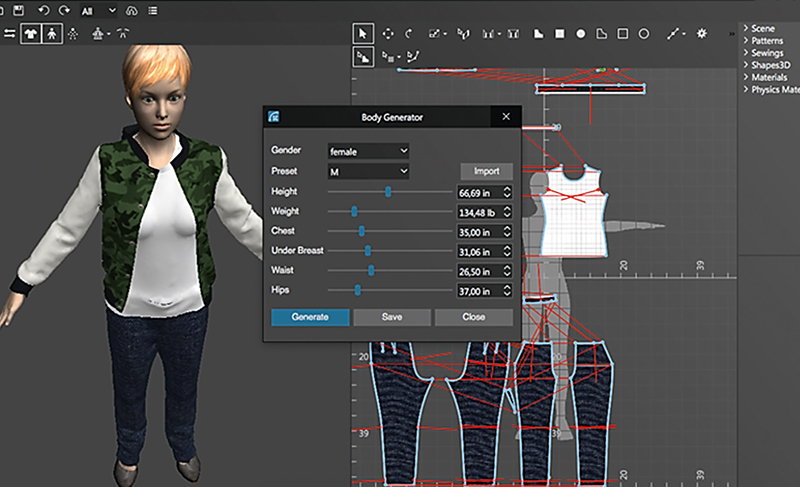Image resolution: width=800 pixels, height=487 pixels.
Task: Click the Hips stepper arrows
Action: pos(507,291)
